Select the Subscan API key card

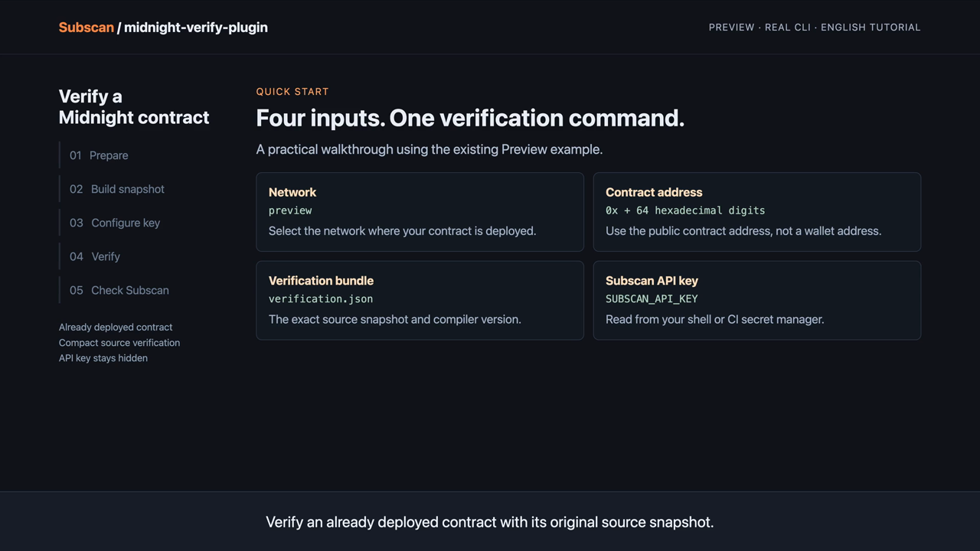(x=756, y=300)
